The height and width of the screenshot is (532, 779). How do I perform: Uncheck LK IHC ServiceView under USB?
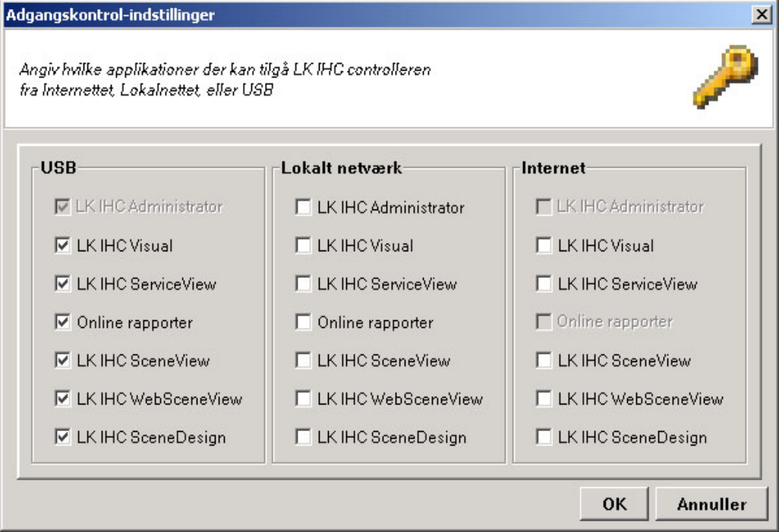coord(63,284)
